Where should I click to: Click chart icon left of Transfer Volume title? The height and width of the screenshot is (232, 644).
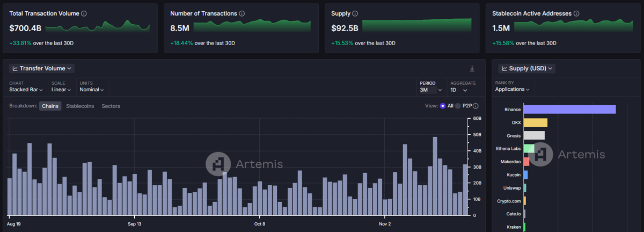pyautogui.click(x=14, y=68)
